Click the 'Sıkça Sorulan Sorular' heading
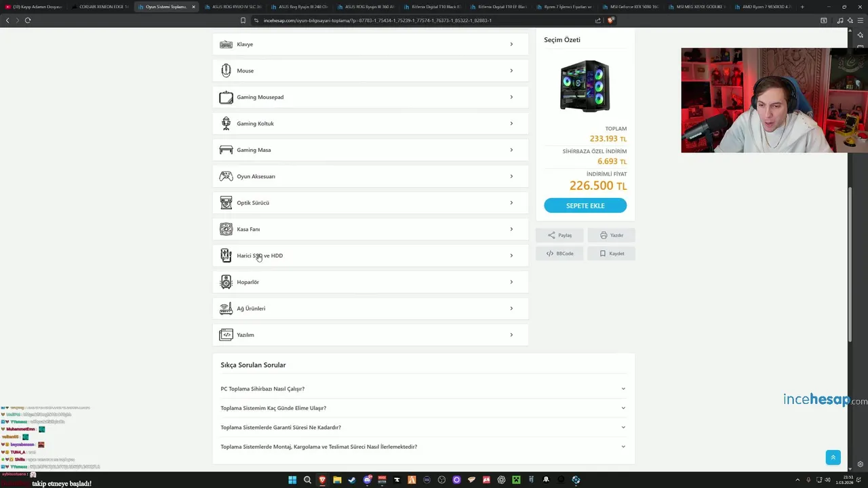Viewport: 868px width, 488px height. tap(253, 365)
